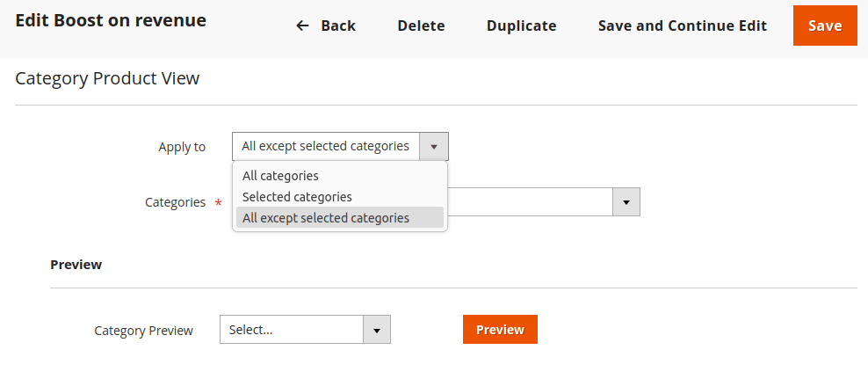Click the Categories field arrow button
Image resolution: width=868 pixels, height=379 pixels.
pyautogui.click(x=626, y=202)
